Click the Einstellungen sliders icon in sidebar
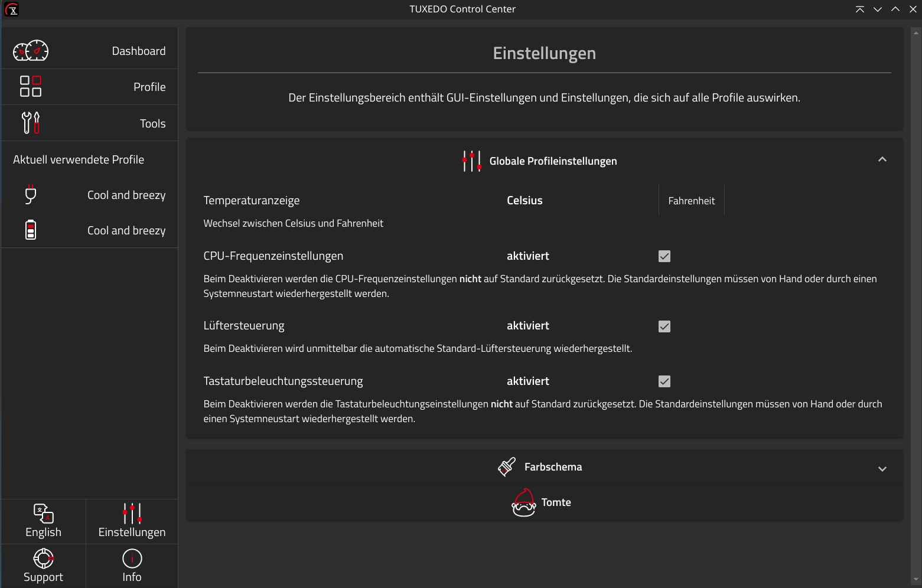Image resolution: width=922 pixels, height=588 pixels. [x=132, y=513]
